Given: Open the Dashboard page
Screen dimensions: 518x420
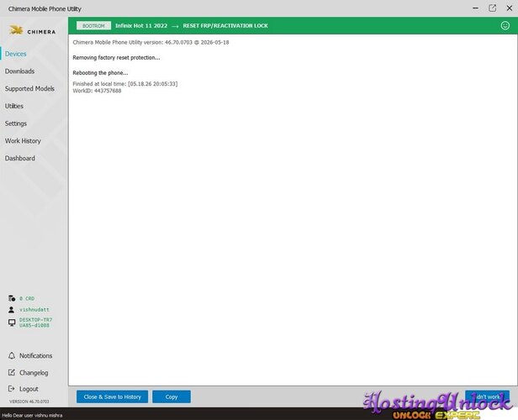Looking at the screenshot, I should pos(20,159).
